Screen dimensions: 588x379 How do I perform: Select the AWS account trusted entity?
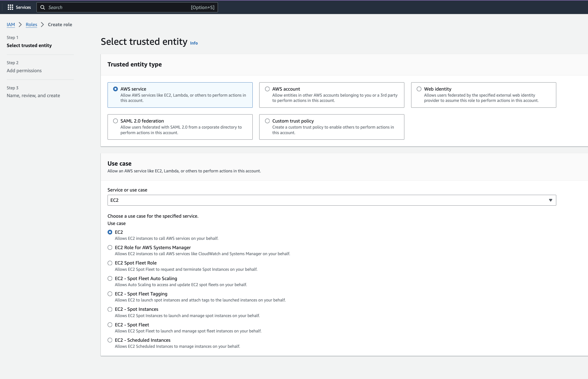click(267, 89)
